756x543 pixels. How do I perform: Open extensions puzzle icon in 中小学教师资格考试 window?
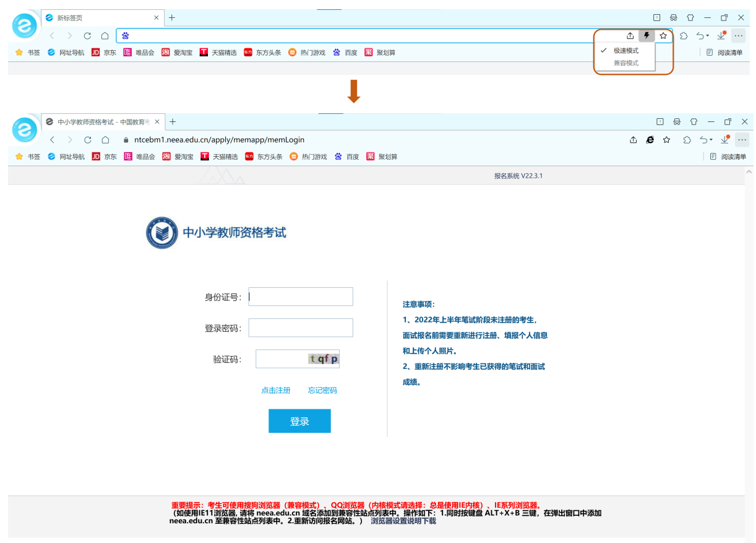(x=687, y=140)
